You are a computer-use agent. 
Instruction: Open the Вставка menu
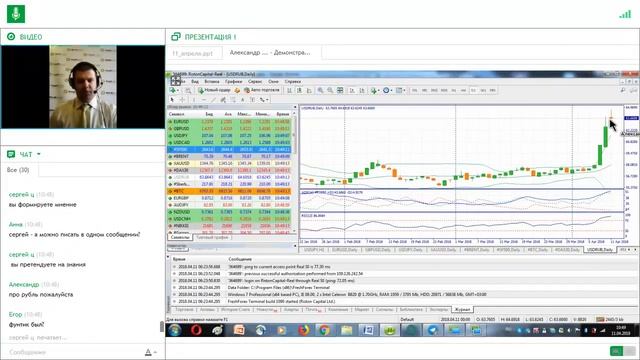[x=212, y=82]
